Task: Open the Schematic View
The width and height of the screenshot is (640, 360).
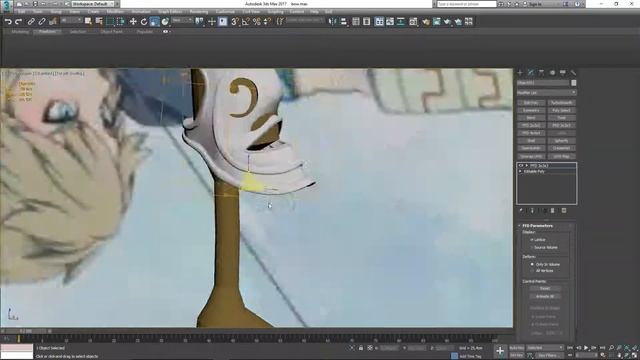Action: tap(401, 21)
